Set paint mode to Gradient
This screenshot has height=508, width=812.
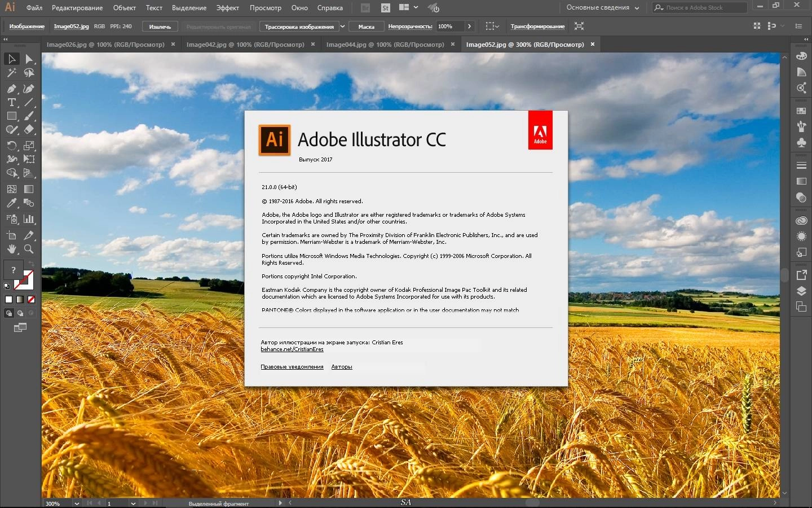tap(20, 300)
